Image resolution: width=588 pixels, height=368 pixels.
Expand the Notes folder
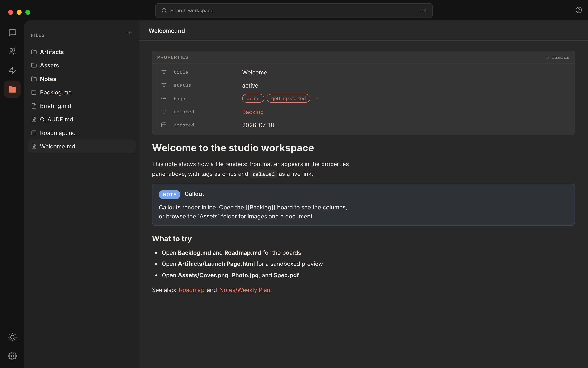[82, 79]
